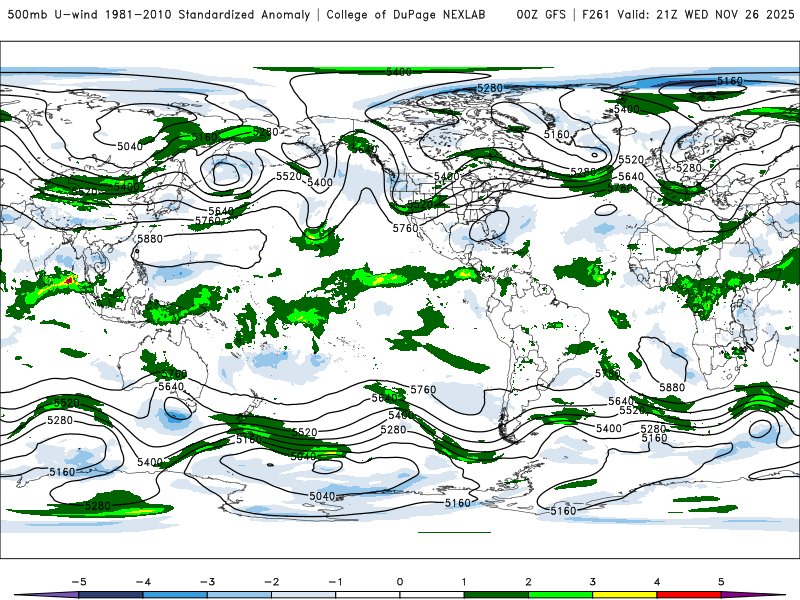Screen dimensions: 800x600
Task: Click the colorbar tick label '1'
Action: point(464,582)
